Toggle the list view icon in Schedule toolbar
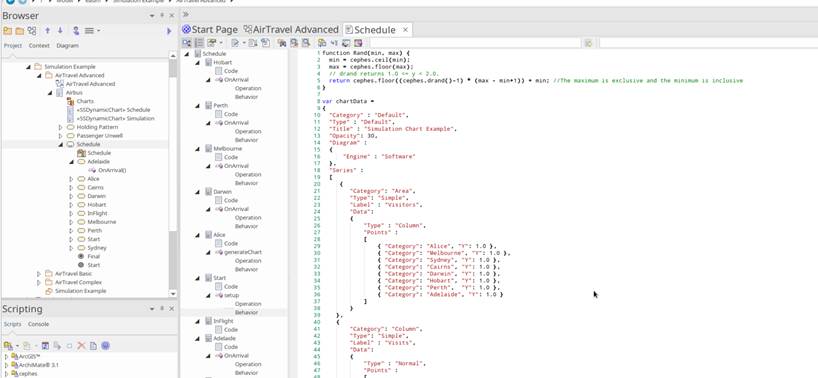 [199, 43]
